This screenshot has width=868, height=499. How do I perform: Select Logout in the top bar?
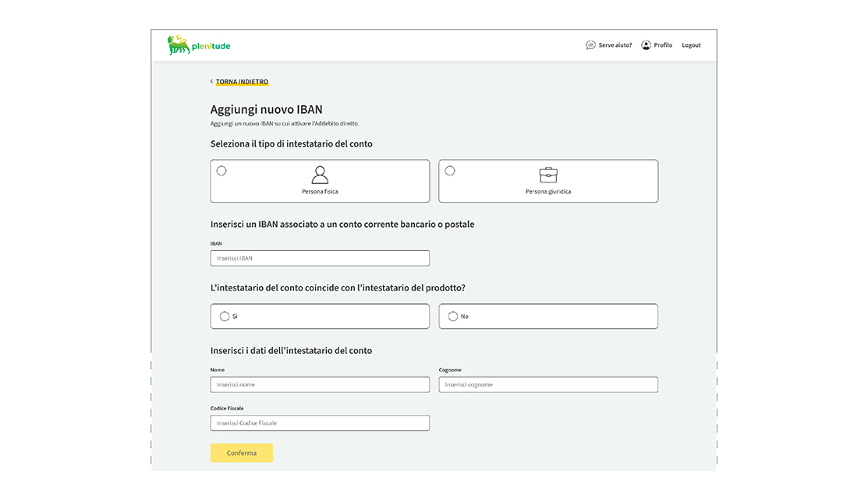[x=691, y=45]
